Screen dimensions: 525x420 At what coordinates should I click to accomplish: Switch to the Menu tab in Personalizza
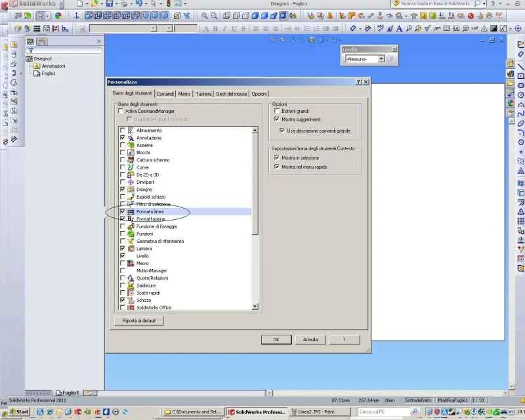click(x=184, y=94)
